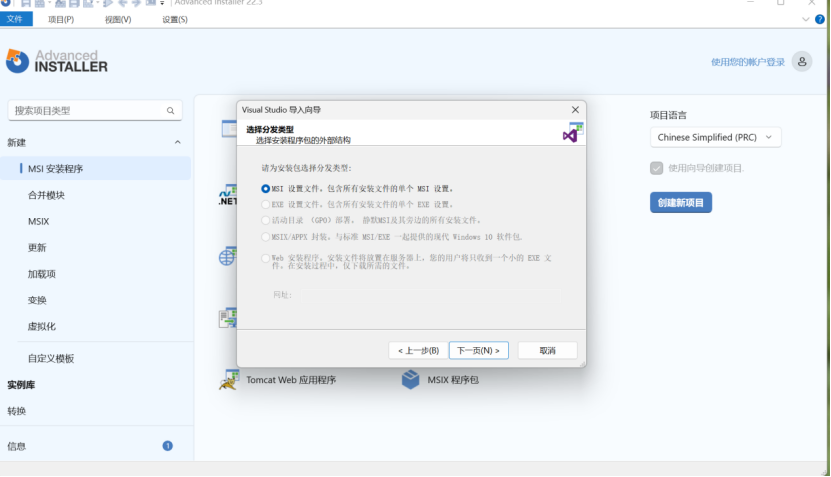Click the 创建新项目 button
831x477 pixels.
coord(680,202)
